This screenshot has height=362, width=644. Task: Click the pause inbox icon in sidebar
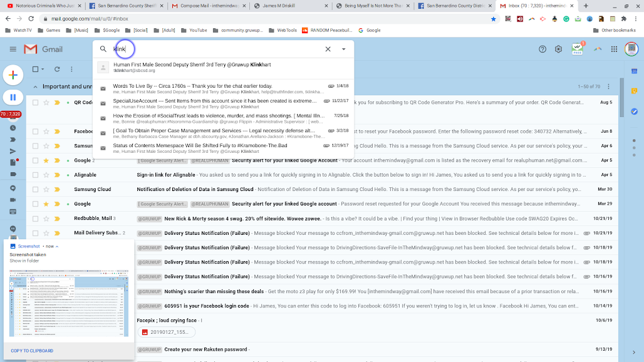pyautogui.click(x=13, y=97)
